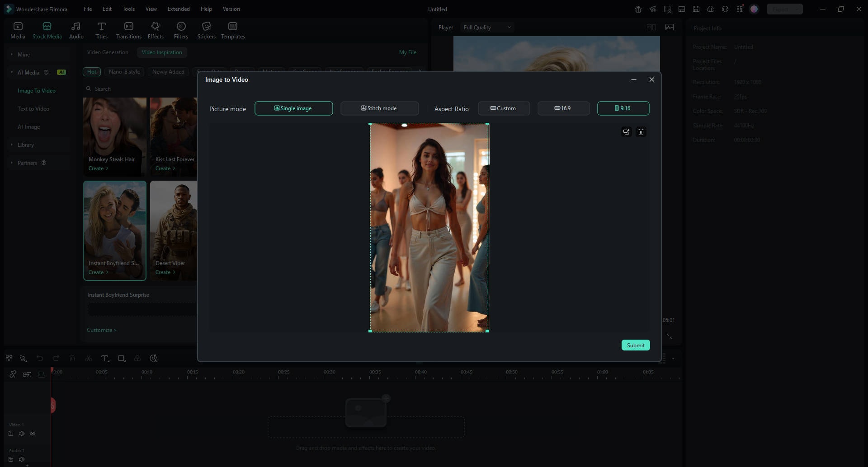
Task: Choose 16:9 aspect ratio
Action: click(x=563, y=108)
